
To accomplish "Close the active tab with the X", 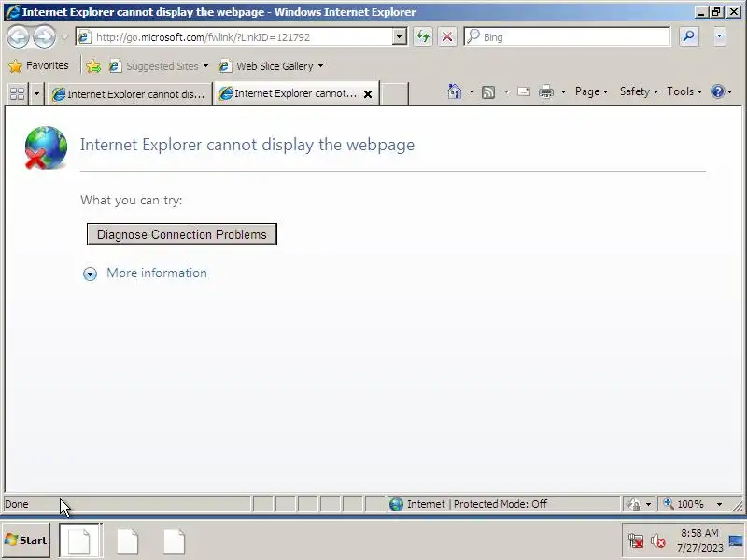I will pos(368,94).
